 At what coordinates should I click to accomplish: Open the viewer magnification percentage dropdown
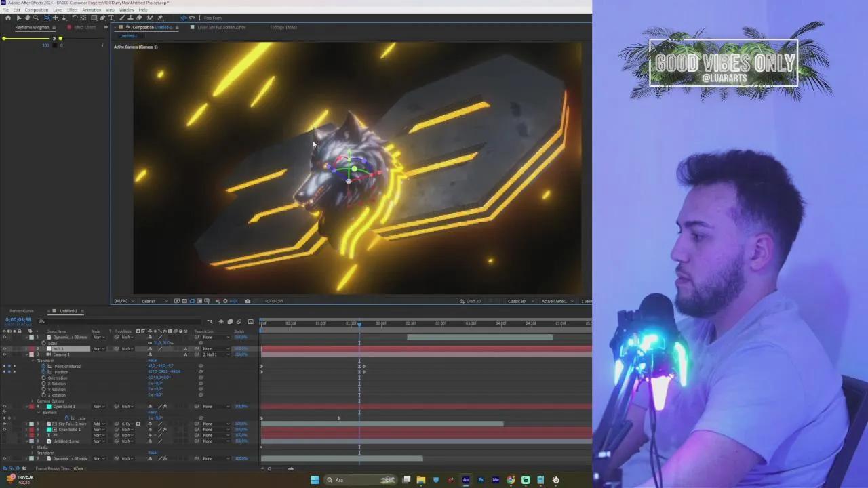coord(123,301)
